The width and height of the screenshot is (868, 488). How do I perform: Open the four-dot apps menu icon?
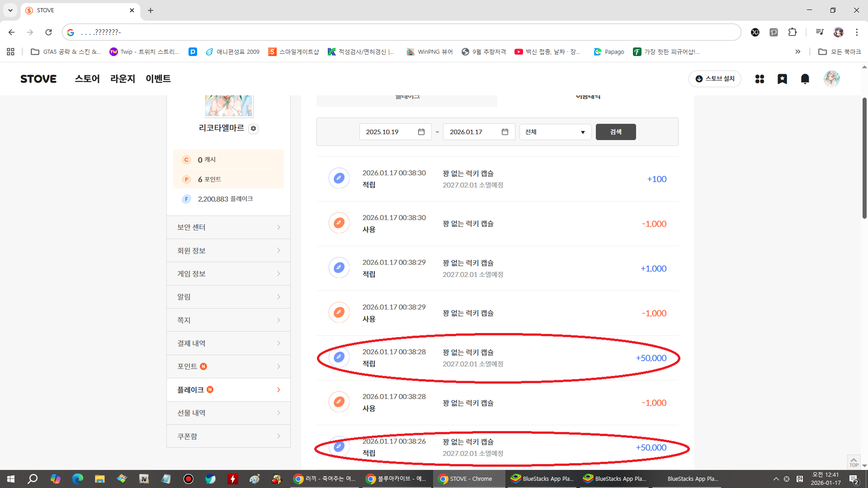[x=759, y=79]
